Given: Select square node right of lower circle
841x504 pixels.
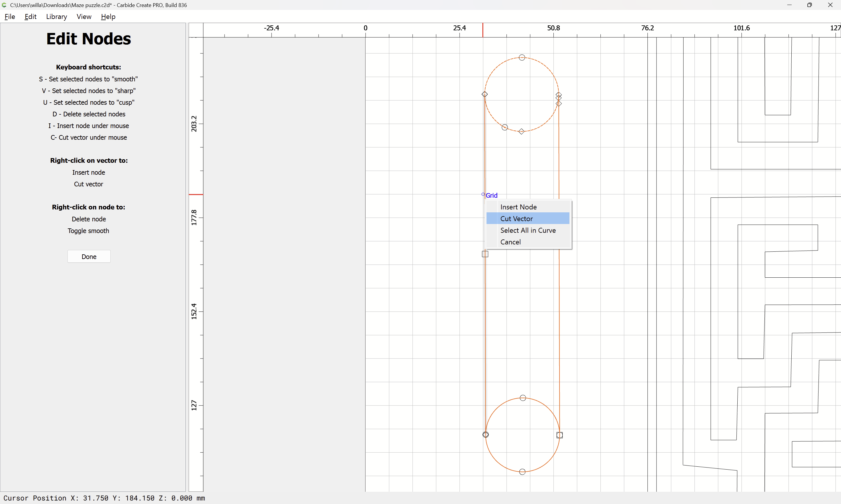Looking at the screenshot, I should [559, 435].
